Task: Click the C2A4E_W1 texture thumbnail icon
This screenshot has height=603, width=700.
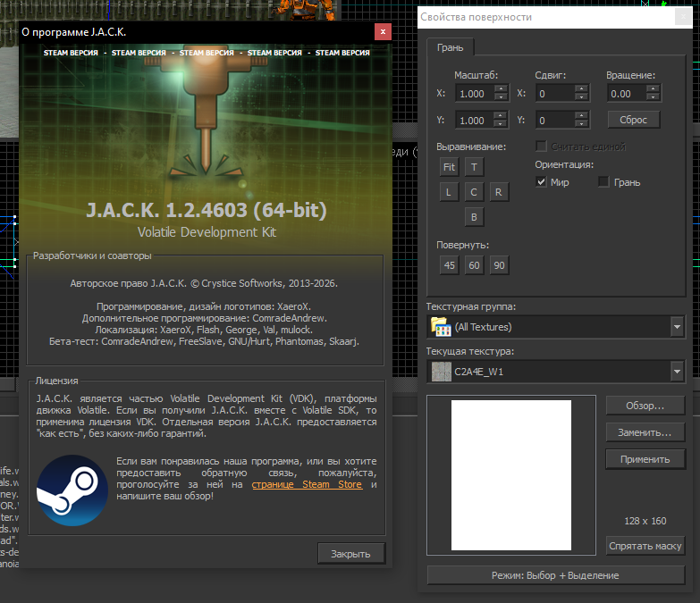Action: tap(442, 372)
